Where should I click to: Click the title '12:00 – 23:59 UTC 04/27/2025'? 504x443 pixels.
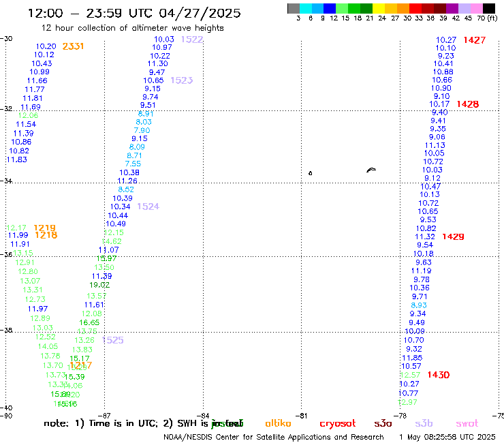134,13
